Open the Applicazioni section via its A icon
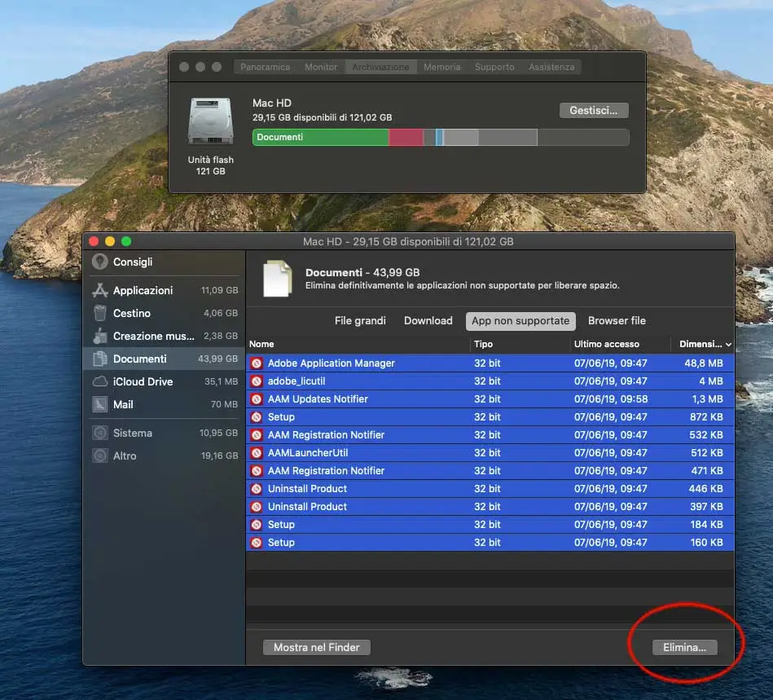The width and height of the screenshot is (773, 700). point(102,290)
